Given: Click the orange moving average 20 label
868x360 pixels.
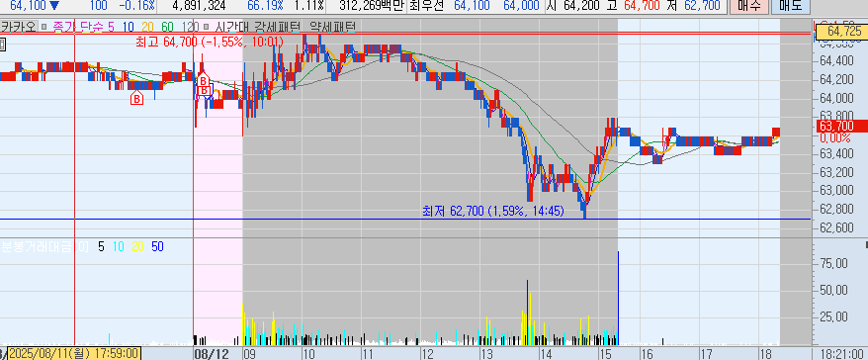Looking at the screenshot, I should (x=148, y=26).
